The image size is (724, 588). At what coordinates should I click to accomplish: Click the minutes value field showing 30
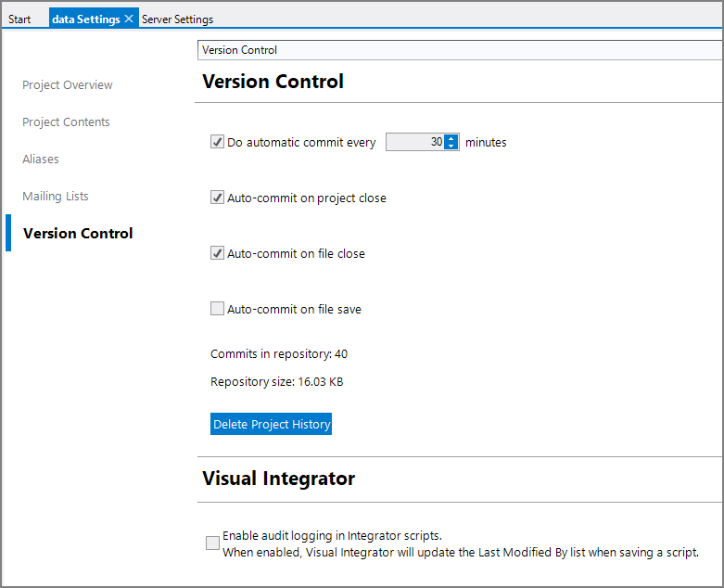415,142
